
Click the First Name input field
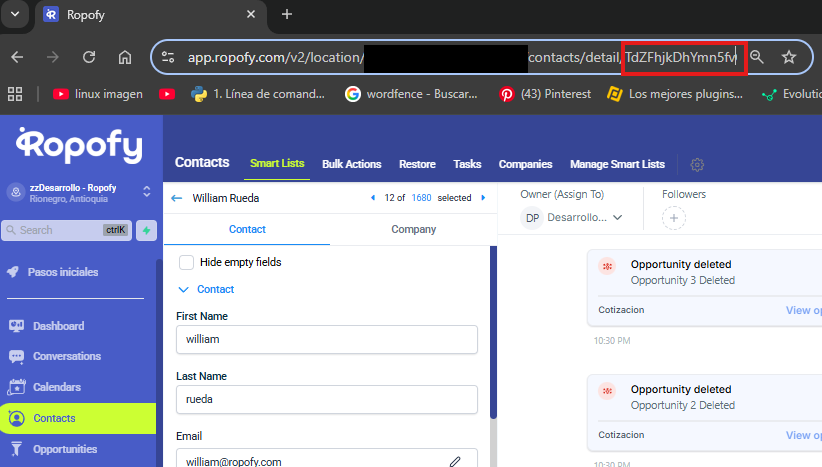(326, 339)
